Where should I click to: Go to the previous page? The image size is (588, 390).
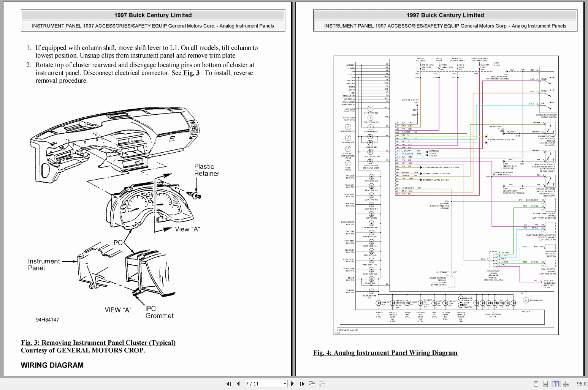[238, 384]
